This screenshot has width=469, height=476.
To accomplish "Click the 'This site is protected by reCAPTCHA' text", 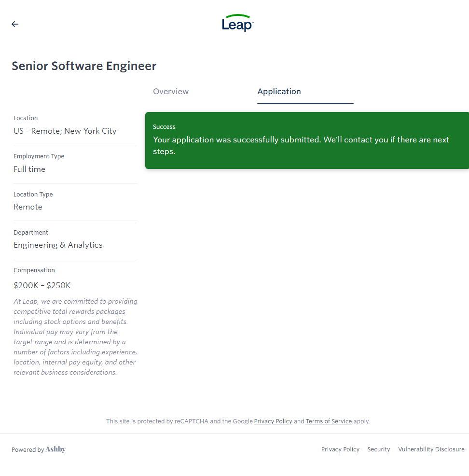I will point(157,421).
